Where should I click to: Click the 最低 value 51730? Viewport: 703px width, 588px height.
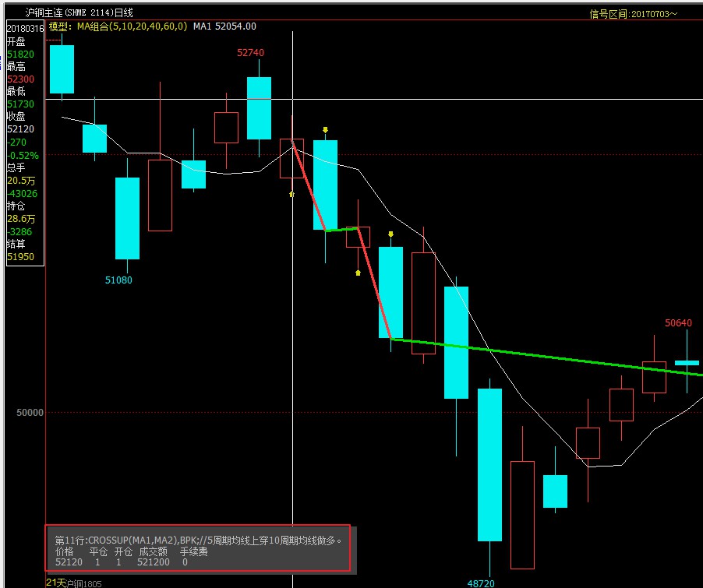[20, 104]
